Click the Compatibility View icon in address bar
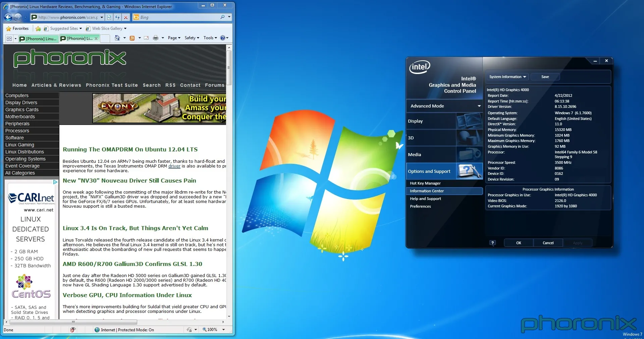This screenshot has width=644, height=339. [x=109, y=17]
